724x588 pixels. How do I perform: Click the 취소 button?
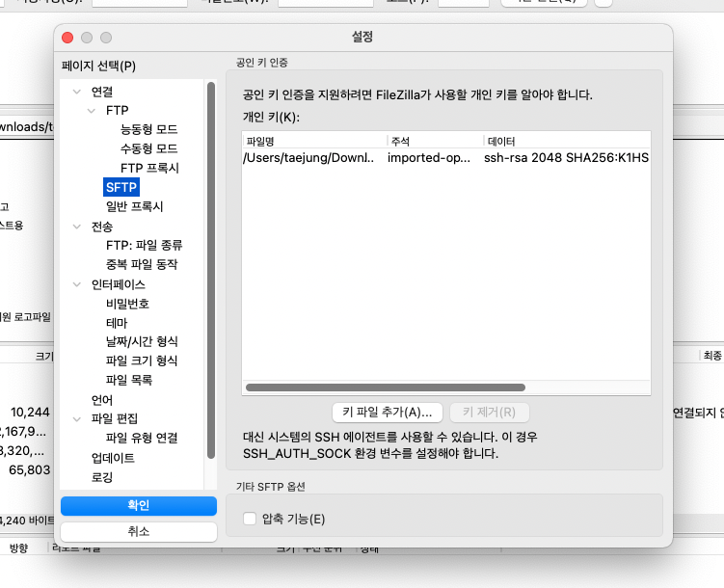pyautogui.click(x=139, y=532)
